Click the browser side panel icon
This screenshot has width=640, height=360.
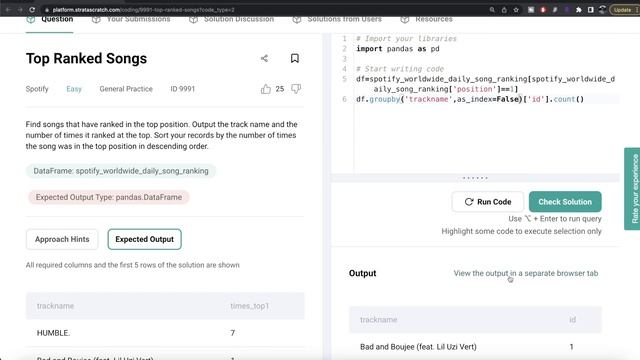coord(591,10)
